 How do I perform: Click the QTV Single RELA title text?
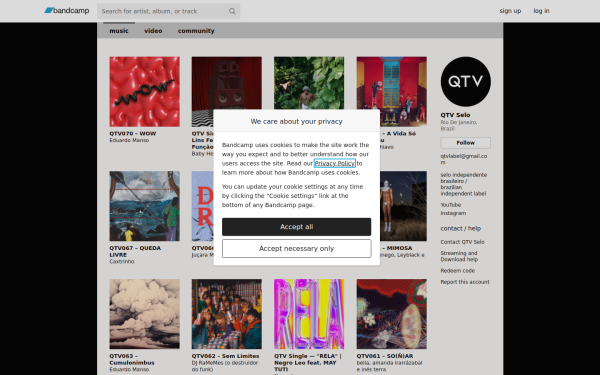pyautogui.click(x=308, y=362)
